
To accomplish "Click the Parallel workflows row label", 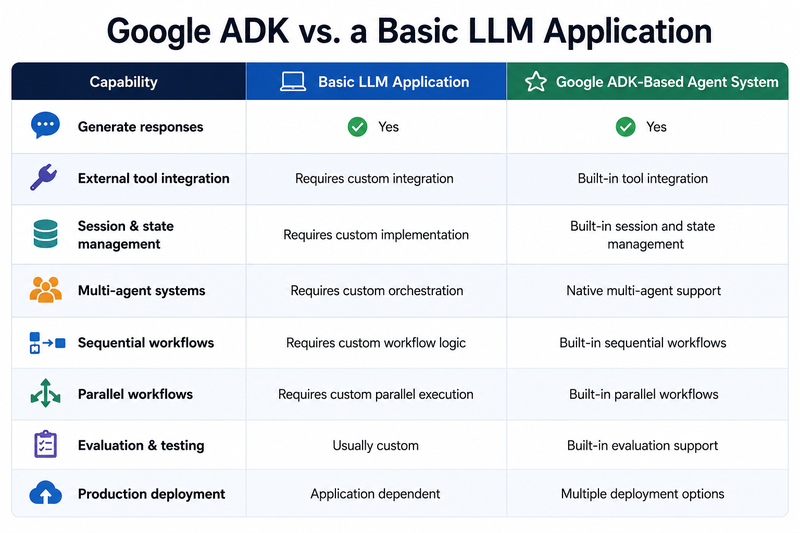I will (x=135, y=394).
